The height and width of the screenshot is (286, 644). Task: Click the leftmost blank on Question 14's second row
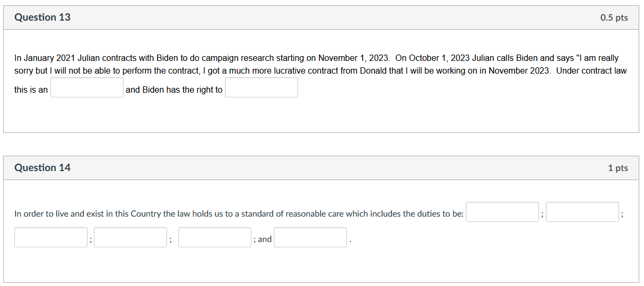click(x=51, y=237)
